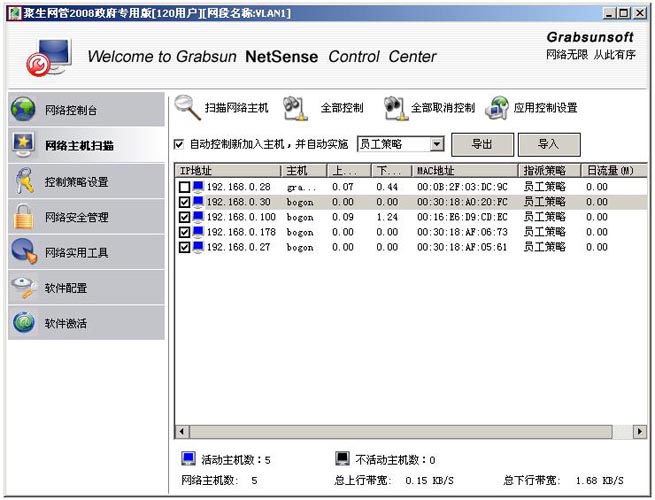Click the 全部取消控制 label
Image resolution: width=655 pixels, height=500 pixels.
click(443, 108)
